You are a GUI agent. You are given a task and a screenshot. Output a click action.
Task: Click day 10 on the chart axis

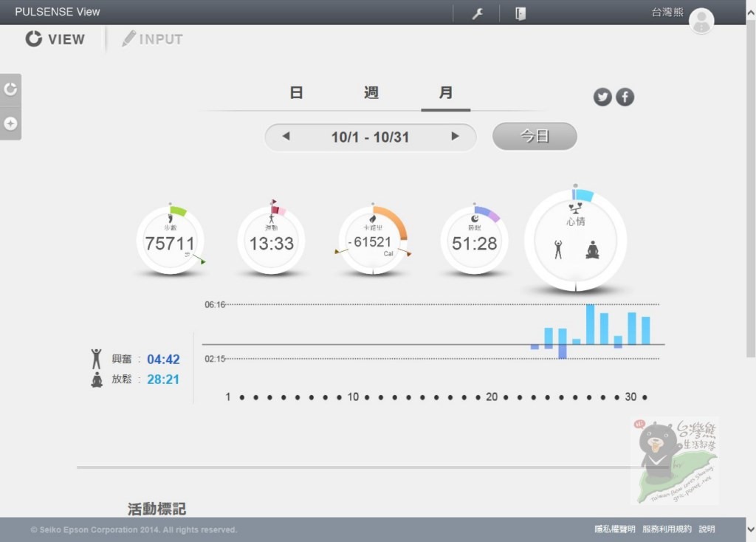click(x=353, y=397)
